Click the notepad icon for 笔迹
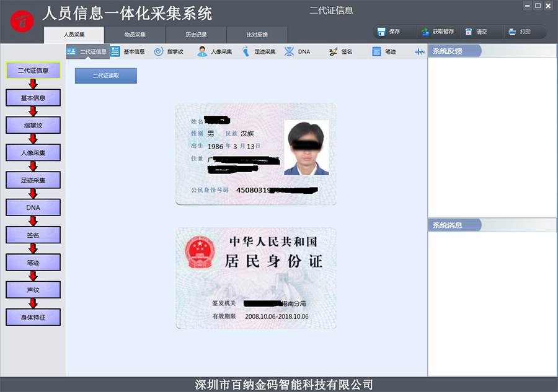The image size is (558, 392). pos(376,51)
